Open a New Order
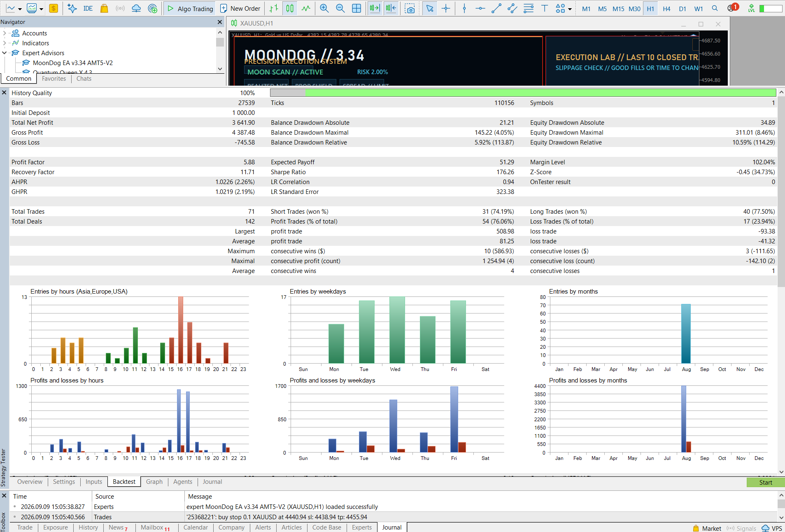 pyautogui.click(x=240, y=8)
